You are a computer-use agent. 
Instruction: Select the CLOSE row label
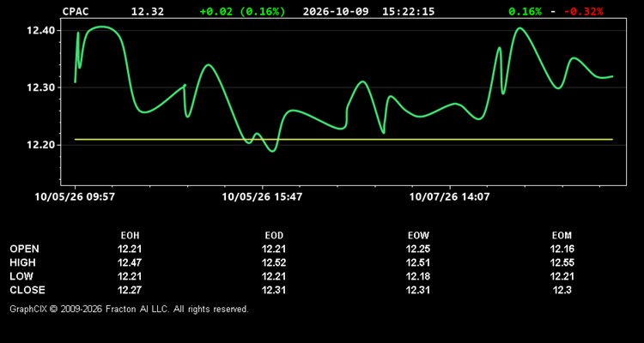click(x=27, y=290)
